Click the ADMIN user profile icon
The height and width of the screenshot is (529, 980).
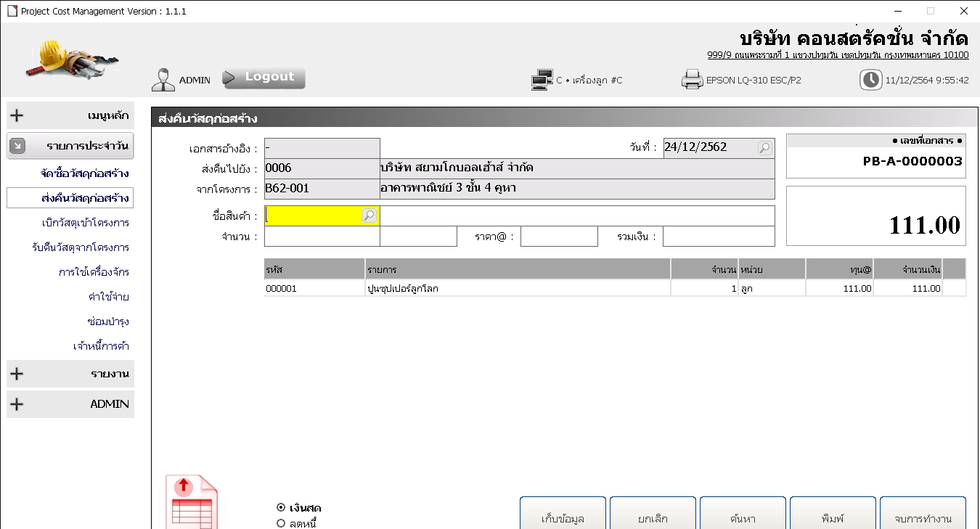point(163,80)
